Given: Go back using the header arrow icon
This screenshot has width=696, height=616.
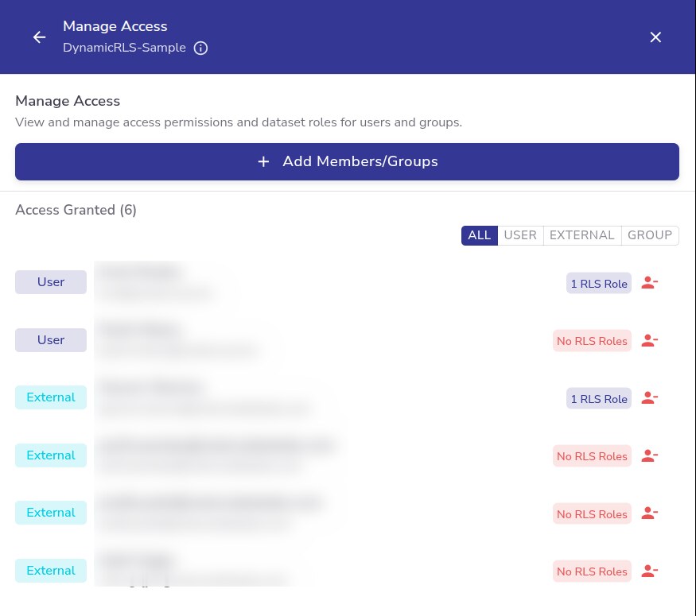Looking at the screenshot, I should point(39,37).
